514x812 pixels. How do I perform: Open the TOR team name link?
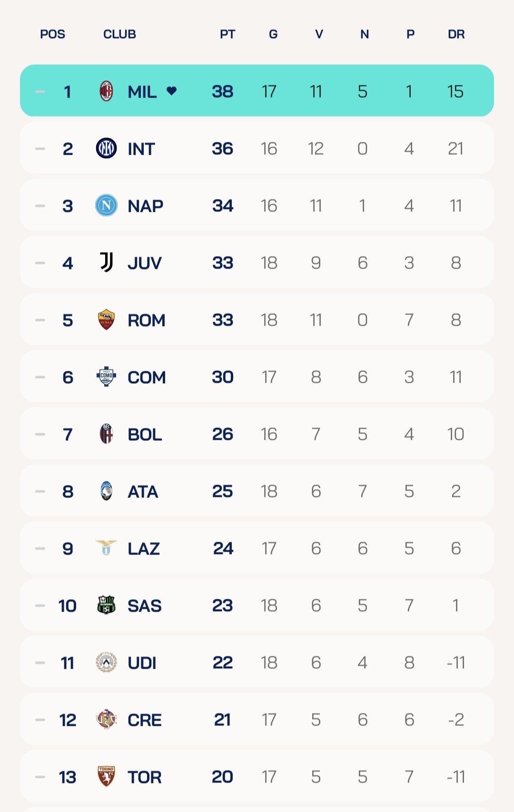(144, 777)
